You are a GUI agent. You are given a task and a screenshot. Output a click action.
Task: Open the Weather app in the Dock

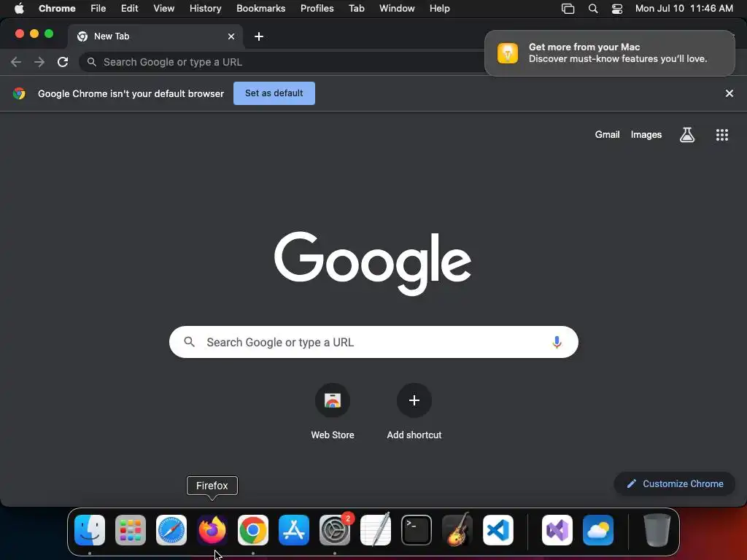(x=598, y=530)
